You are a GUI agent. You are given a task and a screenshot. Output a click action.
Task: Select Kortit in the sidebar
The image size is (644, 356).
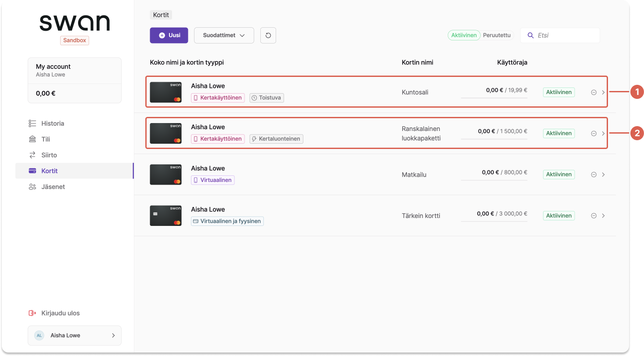(x=74, y=171)
